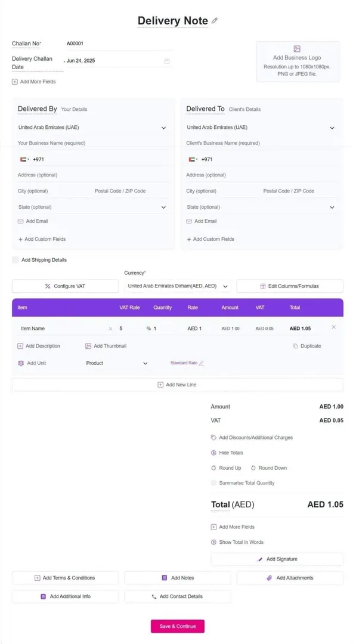
Task: Click the pencil icon beside Delivery Note title
Action: [x=215, y=20]
